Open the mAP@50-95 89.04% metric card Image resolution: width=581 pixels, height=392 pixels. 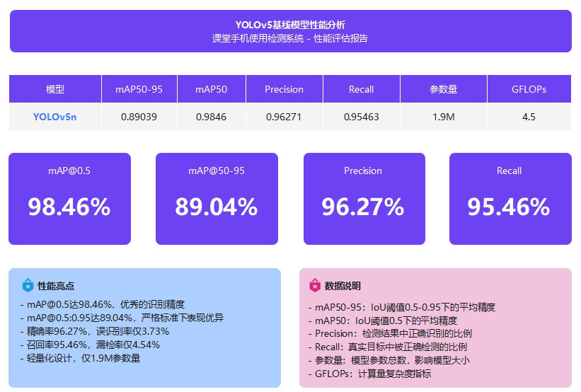pyautogui.click(x=217, y=199)
